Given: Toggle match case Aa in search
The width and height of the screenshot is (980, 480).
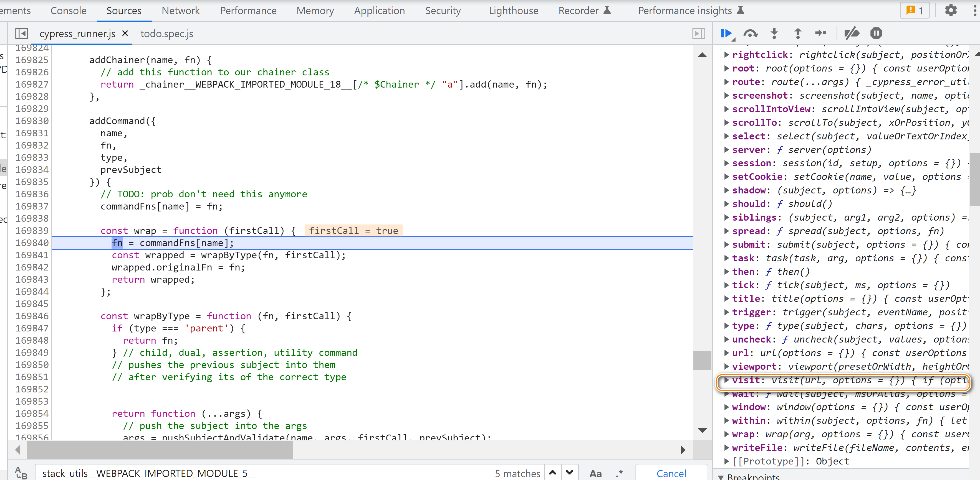Looking at the screenshot, I should pos(595,474).
